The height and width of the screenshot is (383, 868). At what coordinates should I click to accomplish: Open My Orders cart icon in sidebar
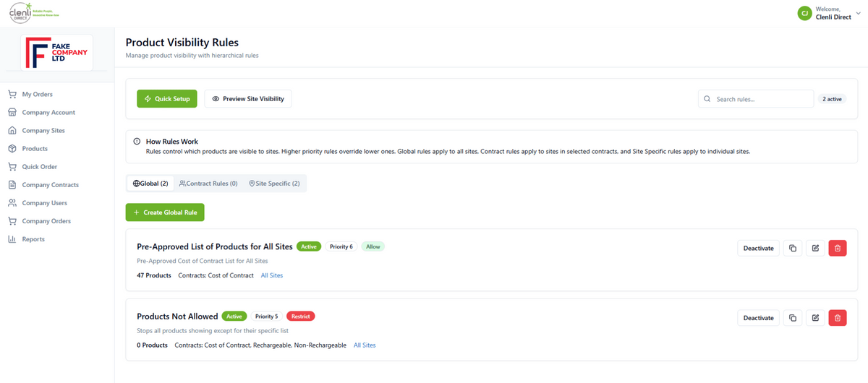click(x=12, y=94)
